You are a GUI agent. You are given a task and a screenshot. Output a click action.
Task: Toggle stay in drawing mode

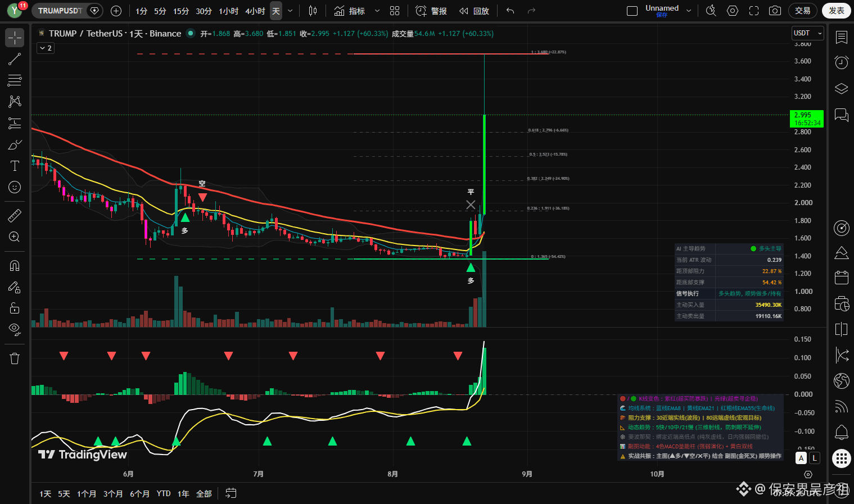(x=15, y=287)
